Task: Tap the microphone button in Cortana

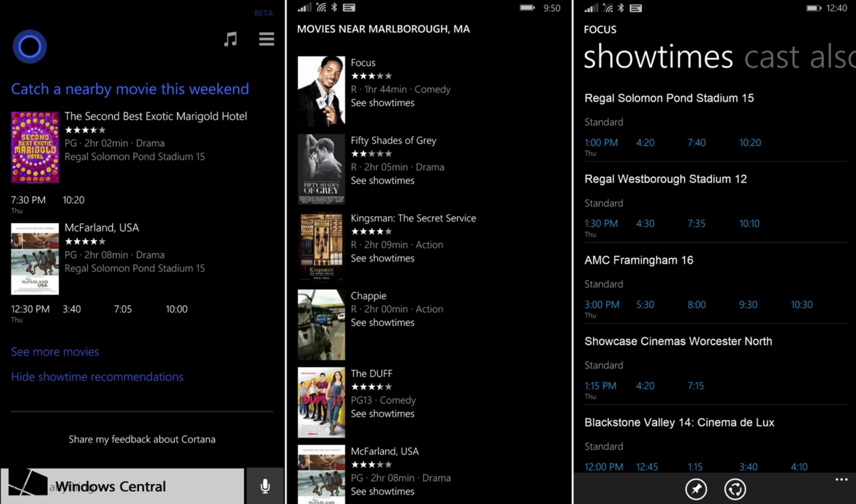Action: [265, 486]
